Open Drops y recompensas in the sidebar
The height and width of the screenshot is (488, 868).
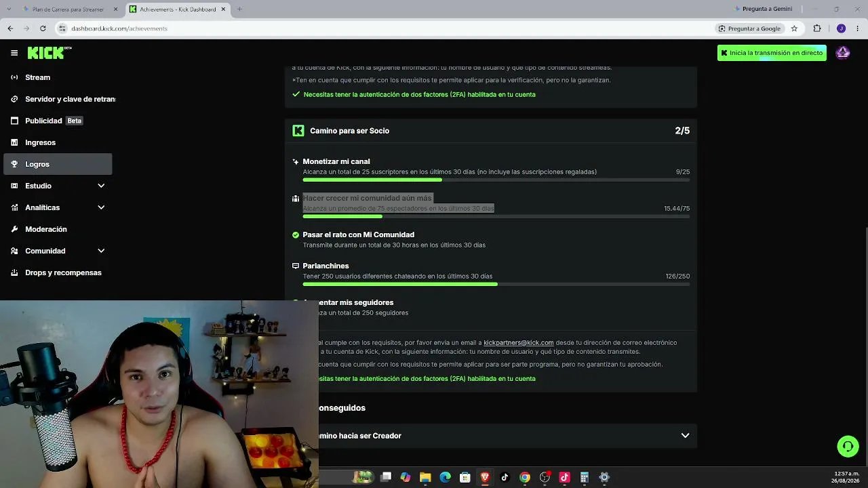[x=58, y=272]
